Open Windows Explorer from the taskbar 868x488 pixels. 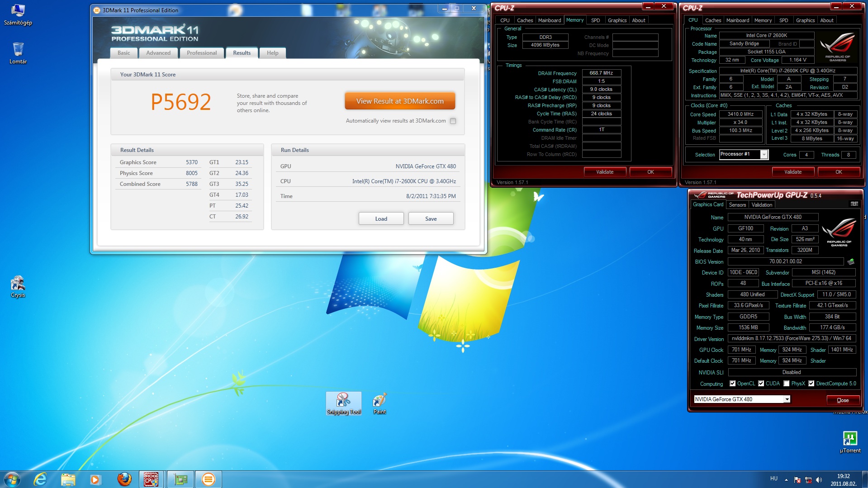[68, 479]
